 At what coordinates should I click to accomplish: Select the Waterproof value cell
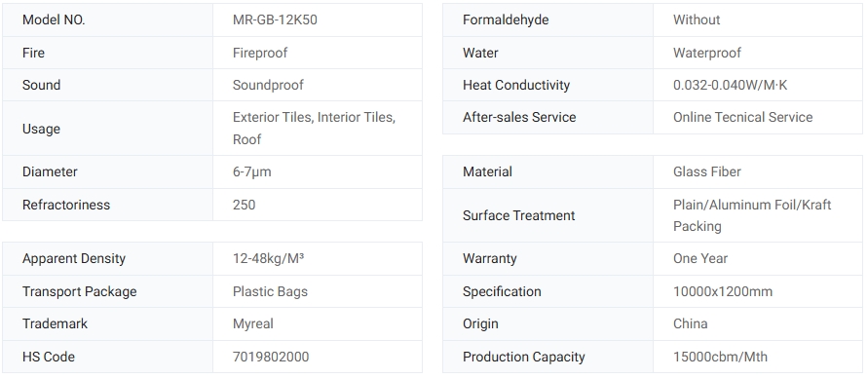(757, 53)
